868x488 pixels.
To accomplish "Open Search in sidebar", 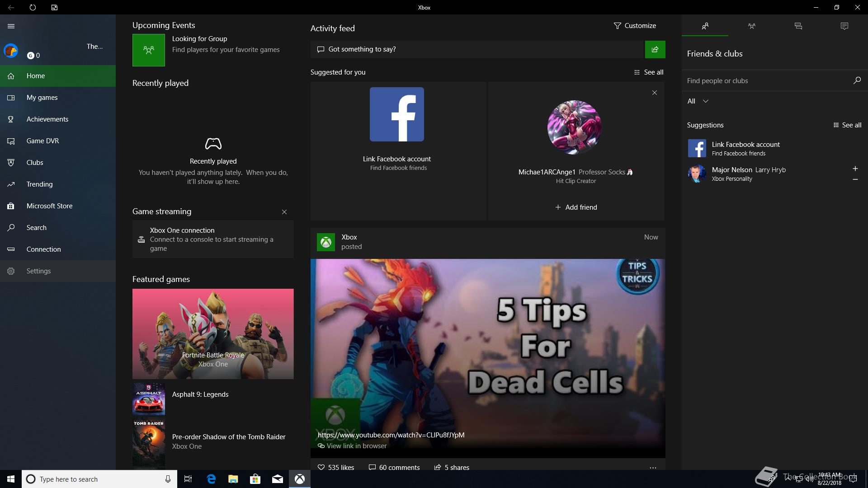I will pos(58,228).
